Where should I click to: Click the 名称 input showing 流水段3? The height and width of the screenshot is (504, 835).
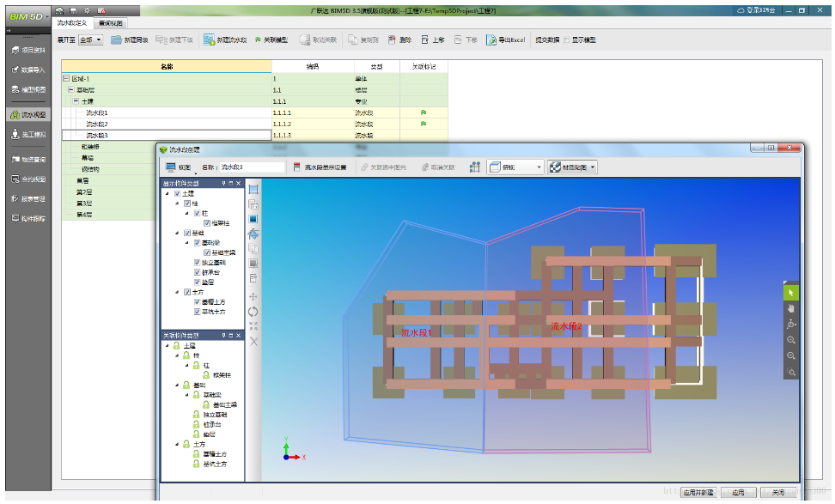pyautogui.click(x=250, y=165)
